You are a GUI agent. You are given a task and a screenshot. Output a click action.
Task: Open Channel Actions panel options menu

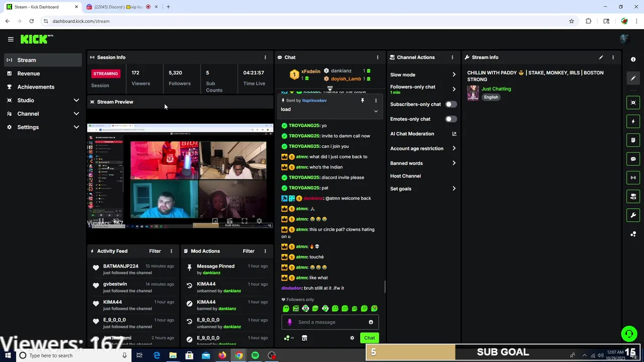[452, 57]
